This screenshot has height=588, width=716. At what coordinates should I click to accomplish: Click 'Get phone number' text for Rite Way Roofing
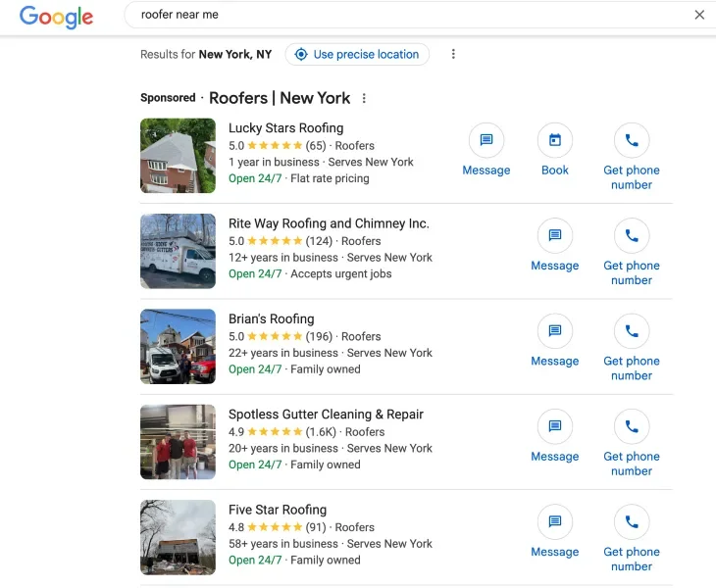pyautogui.click(x=632, y=272)
